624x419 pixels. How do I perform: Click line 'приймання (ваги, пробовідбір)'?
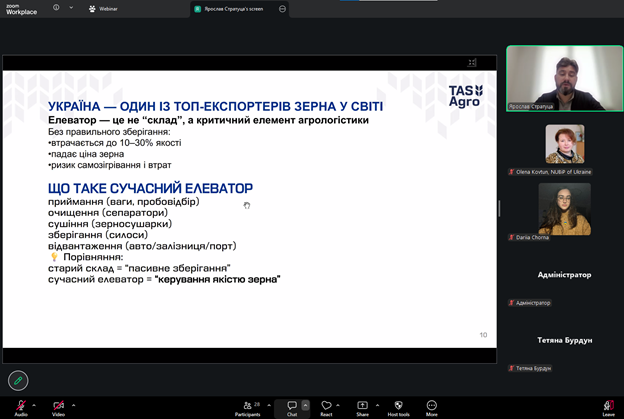pos(123,201)
